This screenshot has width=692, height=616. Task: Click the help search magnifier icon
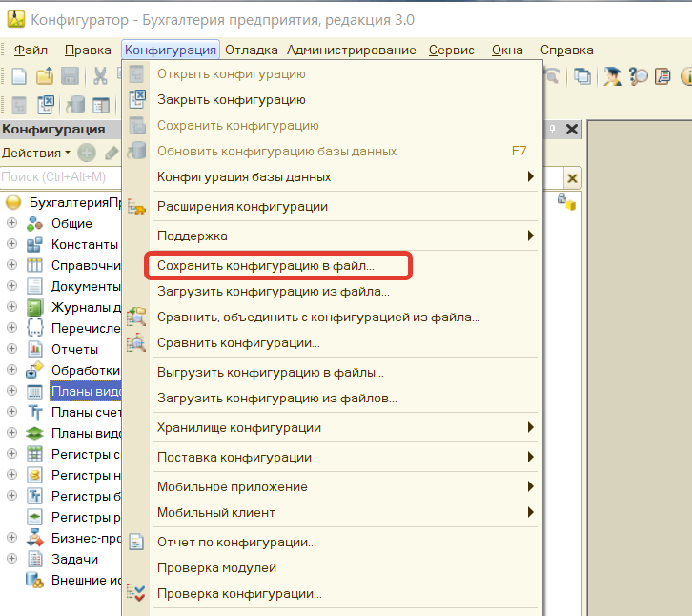(x=639, y=76)
